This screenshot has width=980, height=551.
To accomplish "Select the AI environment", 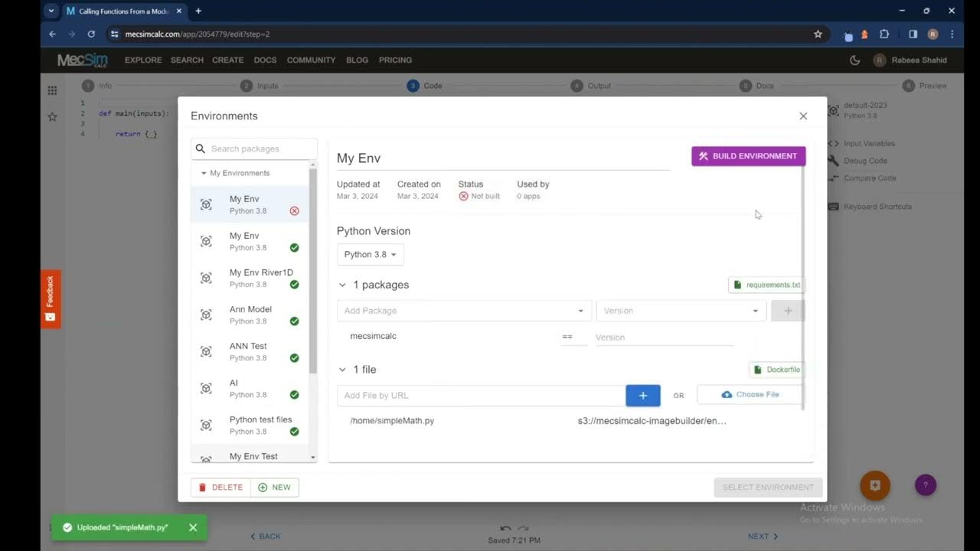I will tap(250, 388).
